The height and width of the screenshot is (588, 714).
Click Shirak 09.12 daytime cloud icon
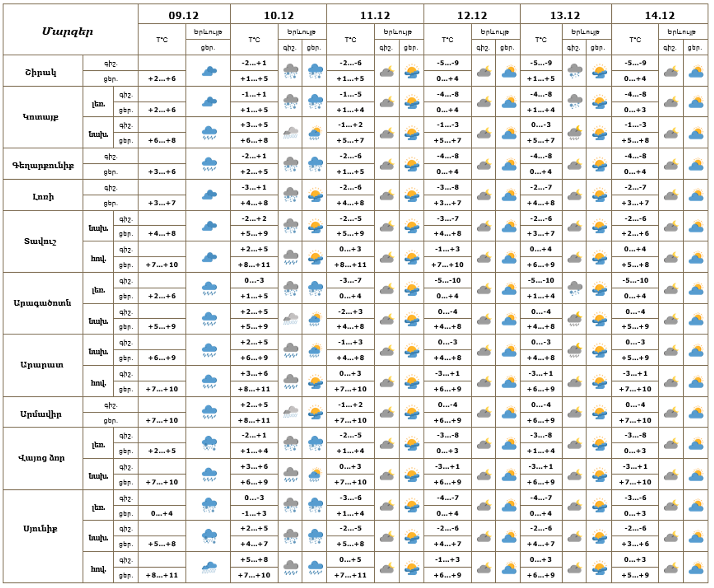[209, 71]
